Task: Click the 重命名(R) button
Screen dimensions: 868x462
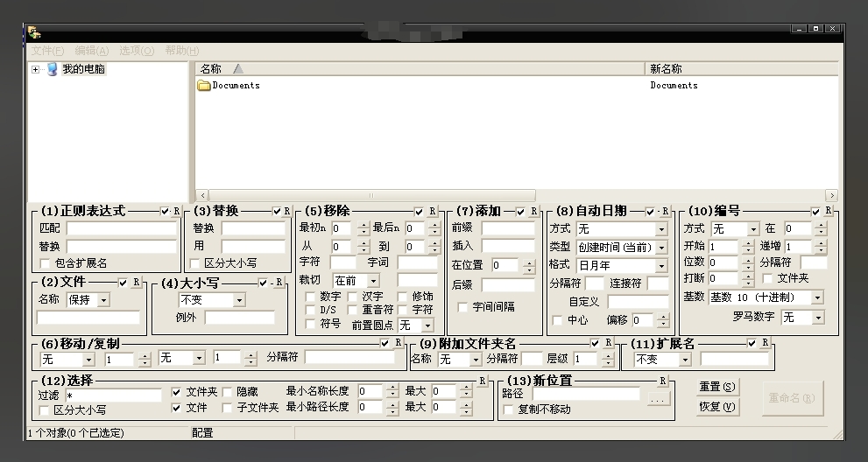Action: click(x=792, y=398)
